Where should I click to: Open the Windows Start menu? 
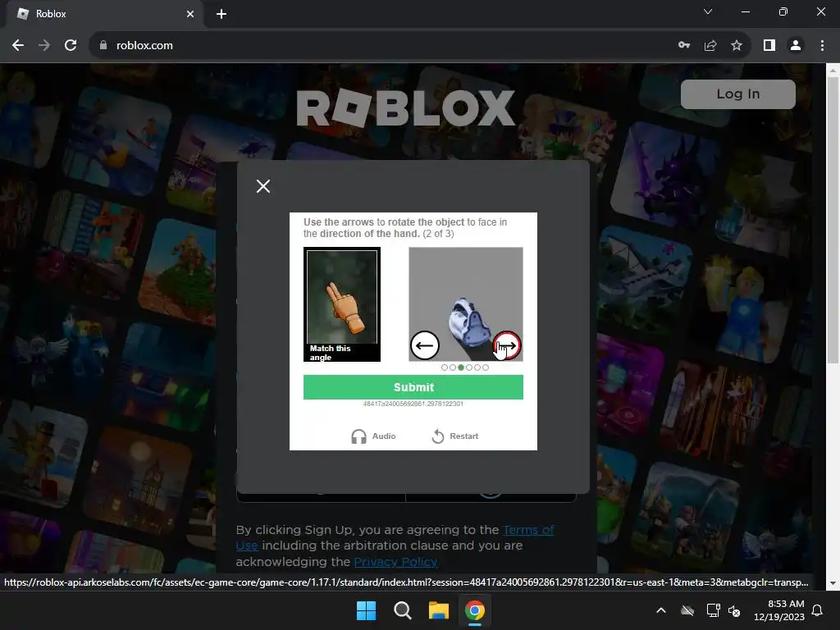click(x=367, y=610)
